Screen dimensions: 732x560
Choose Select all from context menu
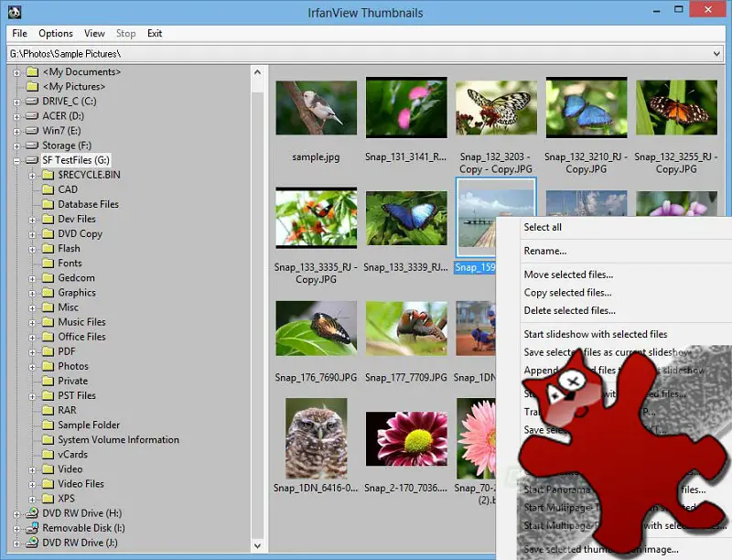click(x=543, y=227)
